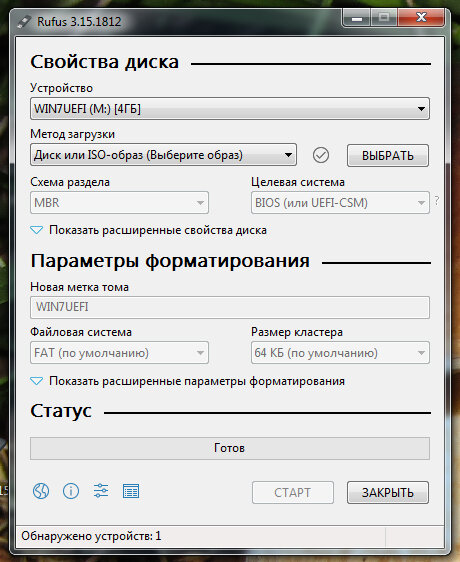460x562 pixels.
Task: Open the language selection globe icon
Action: point(41,491)
